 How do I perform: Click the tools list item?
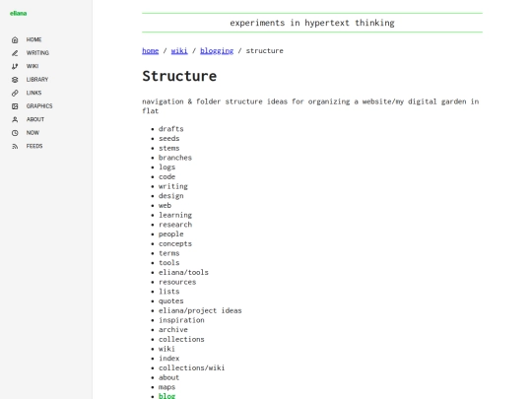click(x=169, y=263)
